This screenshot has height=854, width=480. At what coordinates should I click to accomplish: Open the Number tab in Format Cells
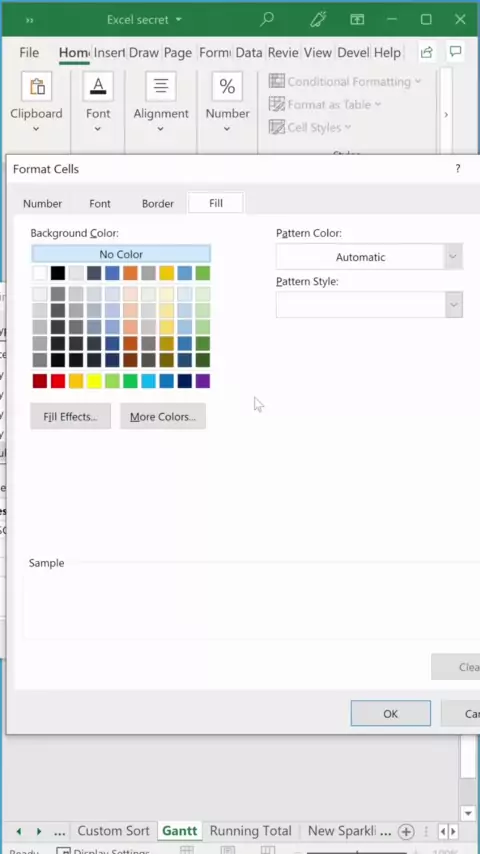42,204
